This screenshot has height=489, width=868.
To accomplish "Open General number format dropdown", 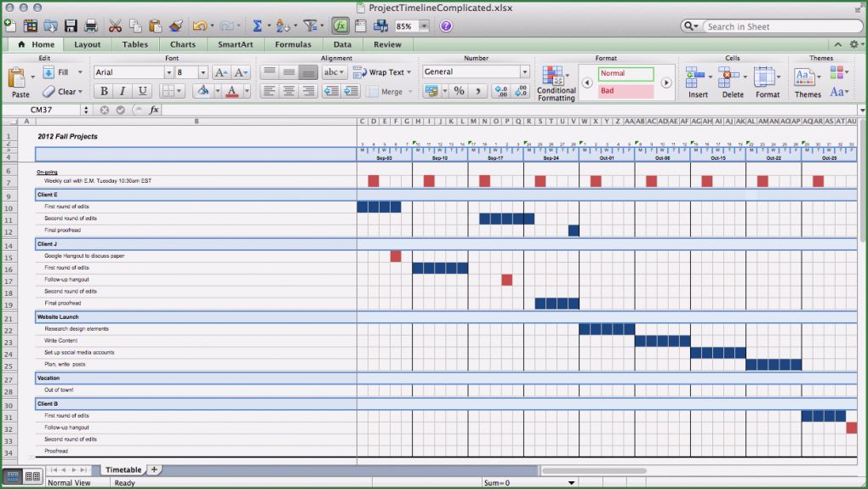I will point(524,72).
